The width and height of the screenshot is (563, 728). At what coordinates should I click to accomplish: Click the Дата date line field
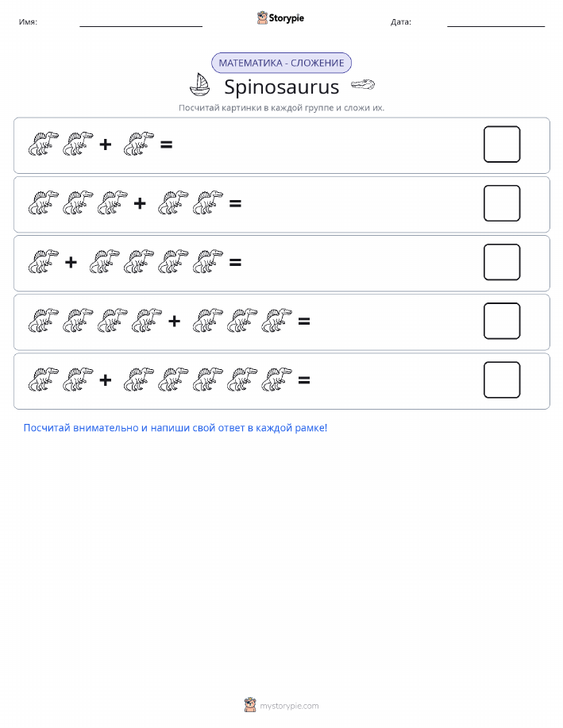point(496,22)
